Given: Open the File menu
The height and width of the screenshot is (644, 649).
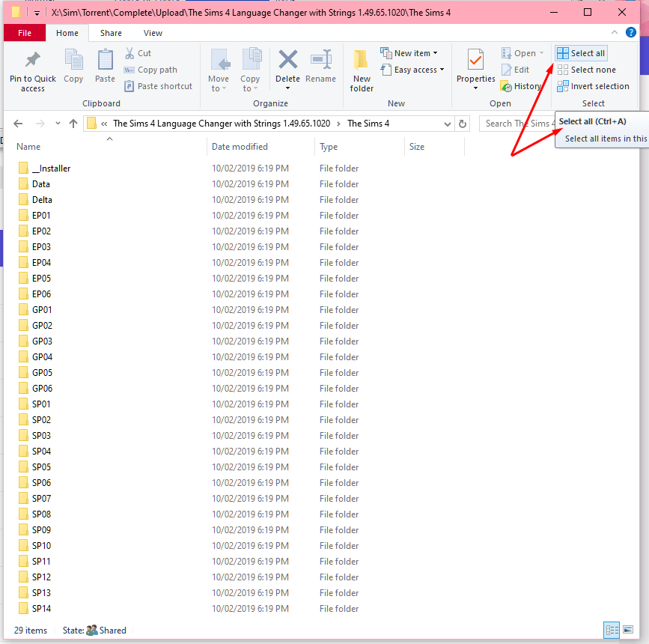Looking at the screenshot, I should click(x=25, y=33).
